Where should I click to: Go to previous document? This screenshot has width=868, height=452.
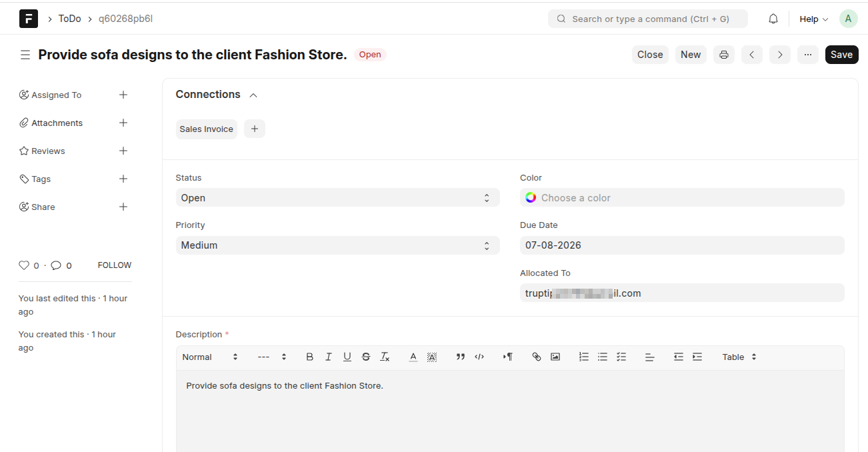tap(752, 55)
